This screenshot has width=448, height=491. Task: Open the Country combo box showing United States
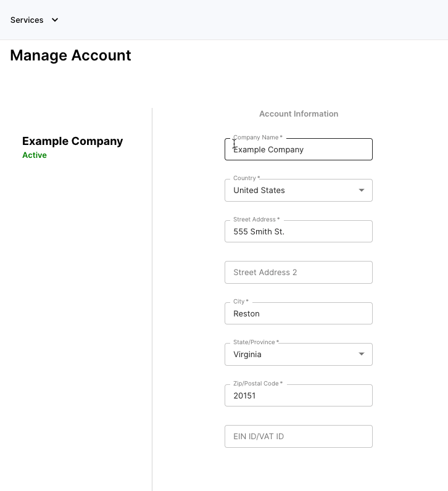pyautogui.click(x=299, y=191)
